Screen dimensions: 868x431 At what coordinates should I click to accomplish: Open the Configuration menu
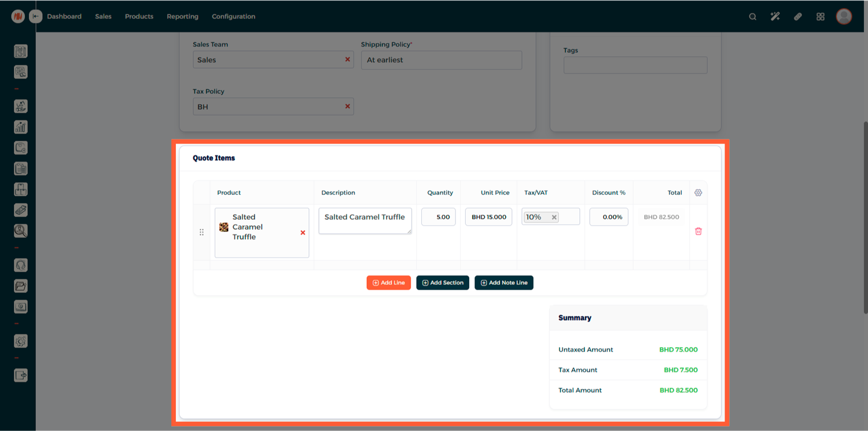[x=233, y=17]
